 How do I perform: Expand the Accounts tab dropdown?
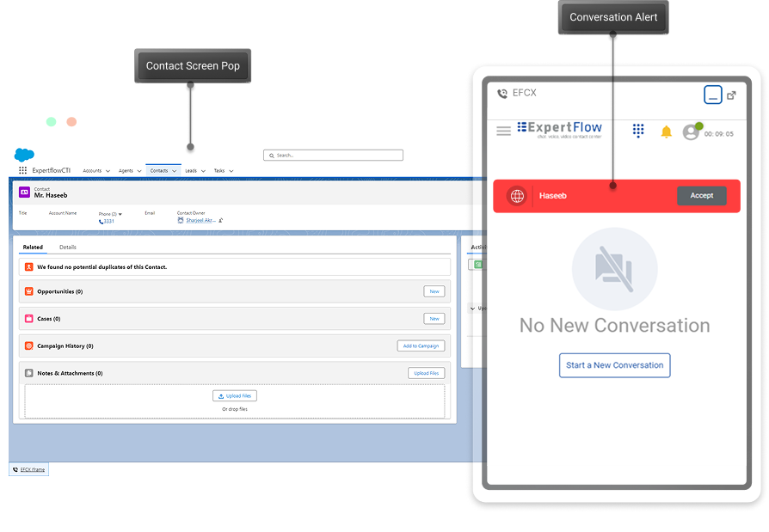108,171
